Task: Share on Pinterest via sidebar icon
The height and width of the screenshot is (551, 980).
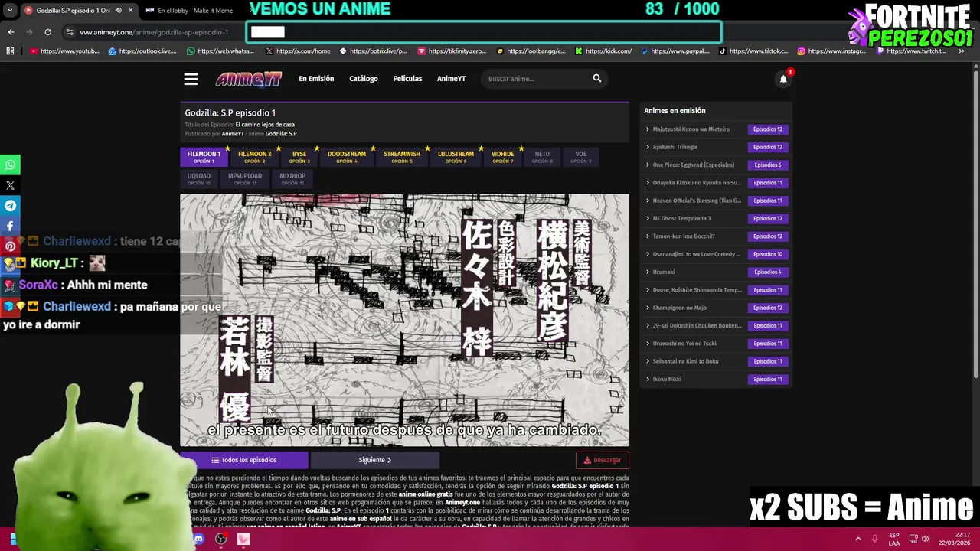Action: click(10, 246)
